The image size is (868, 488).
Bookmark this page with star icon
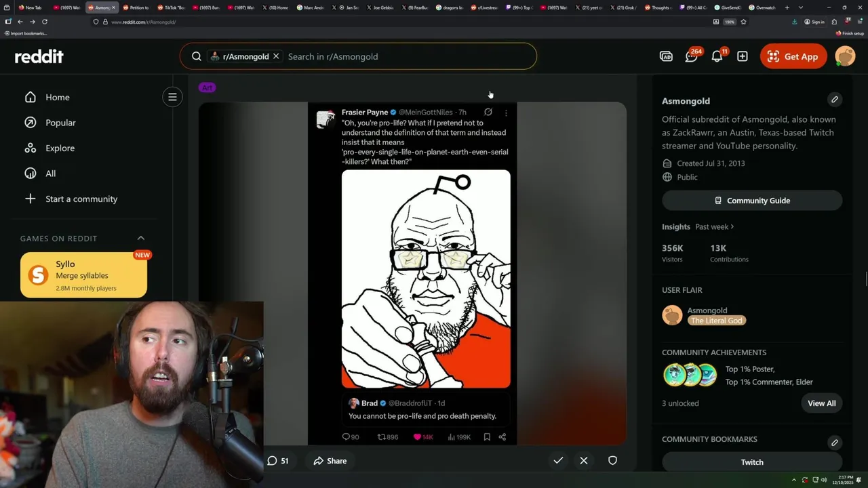(743, 22)
